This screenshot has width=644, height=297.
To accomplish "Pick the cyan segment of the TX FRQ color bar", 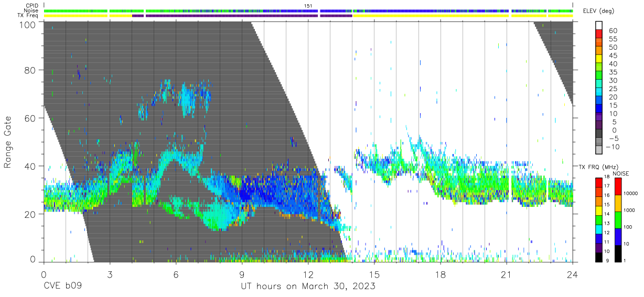I will (x=599, y=229).
